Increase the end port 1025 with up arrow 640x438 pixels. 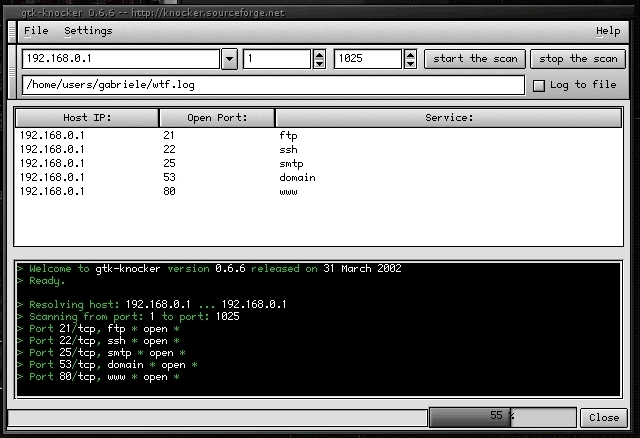pos(409,55)
